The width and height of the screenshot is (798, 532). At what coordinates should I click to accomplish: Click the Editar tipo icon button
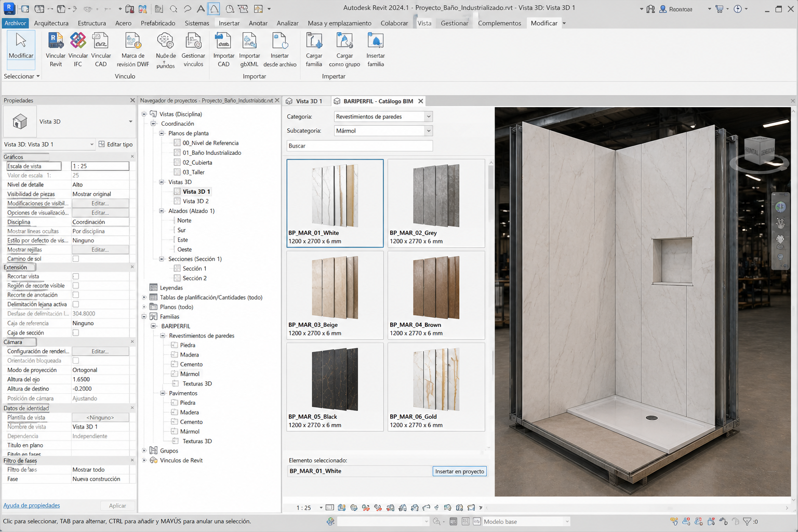[102, 144]
